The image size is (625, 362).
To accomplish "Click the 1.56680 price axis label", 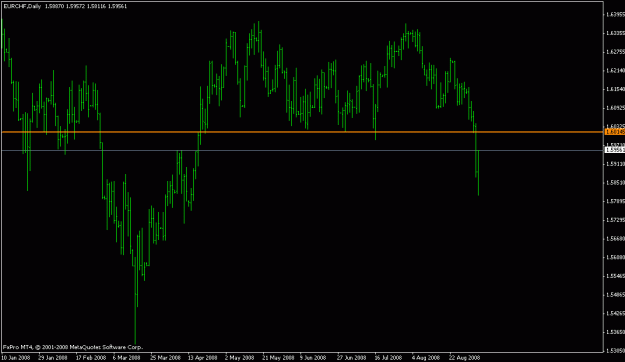I will click(615, 238).
